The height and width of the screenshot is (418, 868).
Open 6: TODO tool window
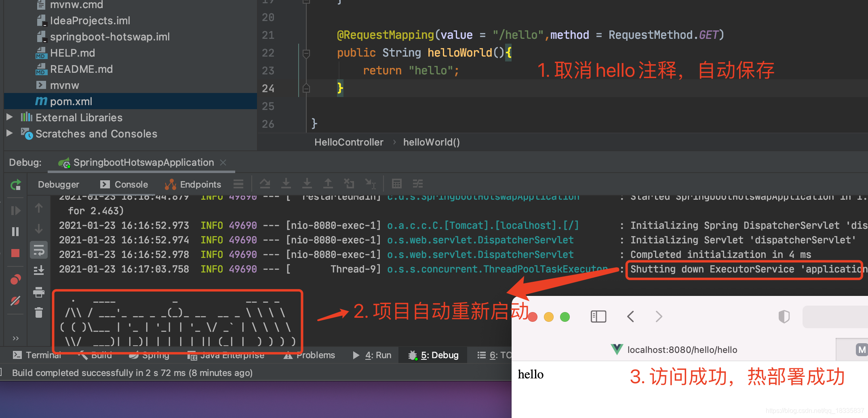pos(494,355)
